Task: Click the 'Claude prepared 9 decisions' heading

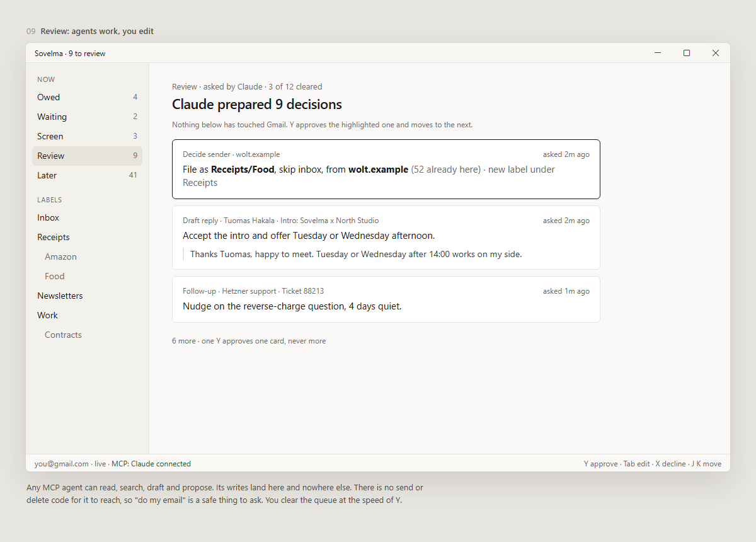Action: (x=257, y=105)
